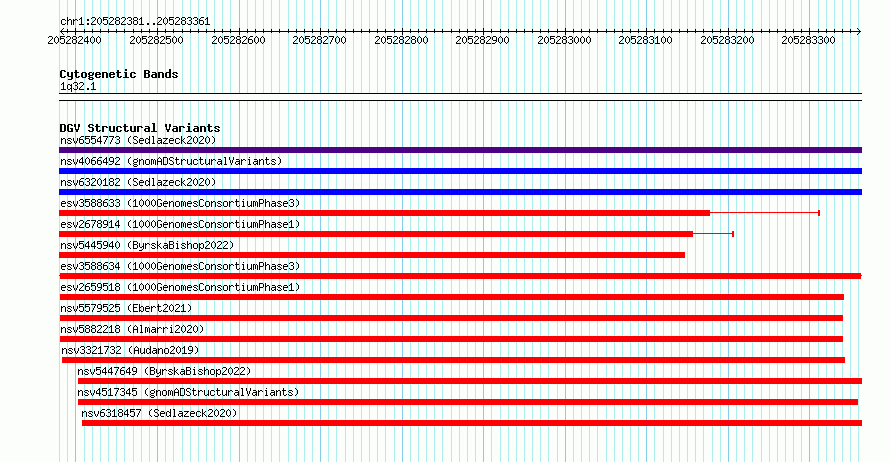
Task: Click ruler position 205283300
Action: (x=808, y=40)
